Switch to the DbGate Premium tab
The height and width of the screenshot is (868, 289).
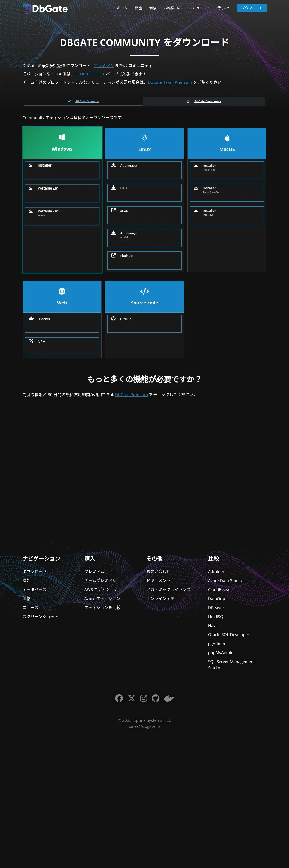pyautogui.click(x=84, y=101)
